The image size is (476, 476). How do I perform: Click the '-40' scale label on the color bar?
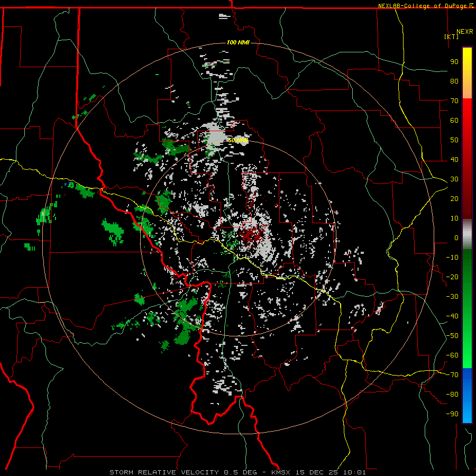coord(452,316)
